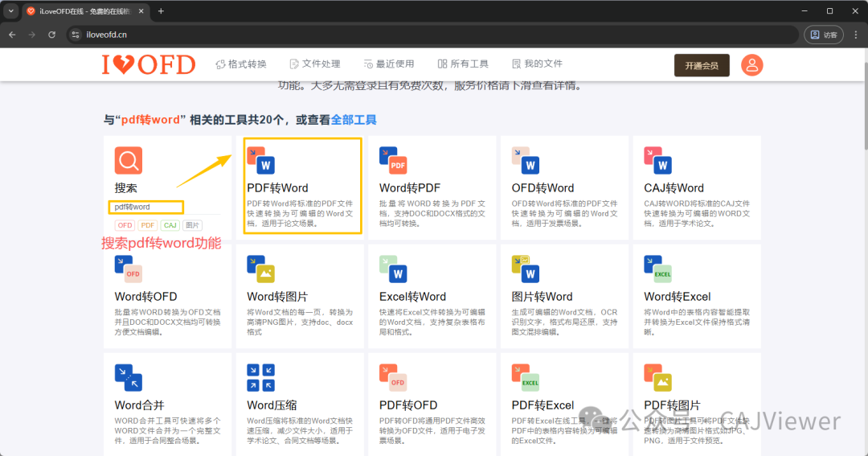Open the Word转图片 tool icon
This screenshot has height=456, width=868.
(260, 269)
